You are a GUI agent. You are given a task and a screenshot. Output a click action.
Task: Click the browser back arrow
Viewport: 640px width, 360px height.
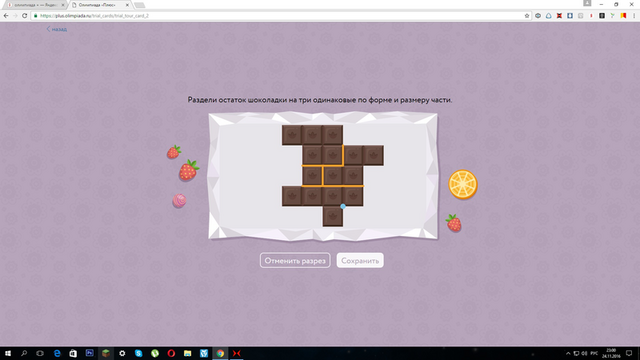pyautogui.click(x=6, y=16)
